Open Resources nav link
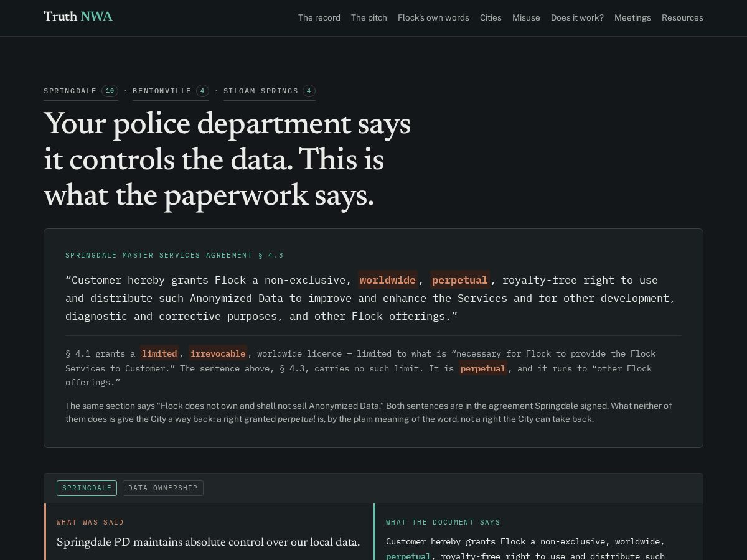The image size is (747, 560). pyautogui.click(x=682, y=17)
